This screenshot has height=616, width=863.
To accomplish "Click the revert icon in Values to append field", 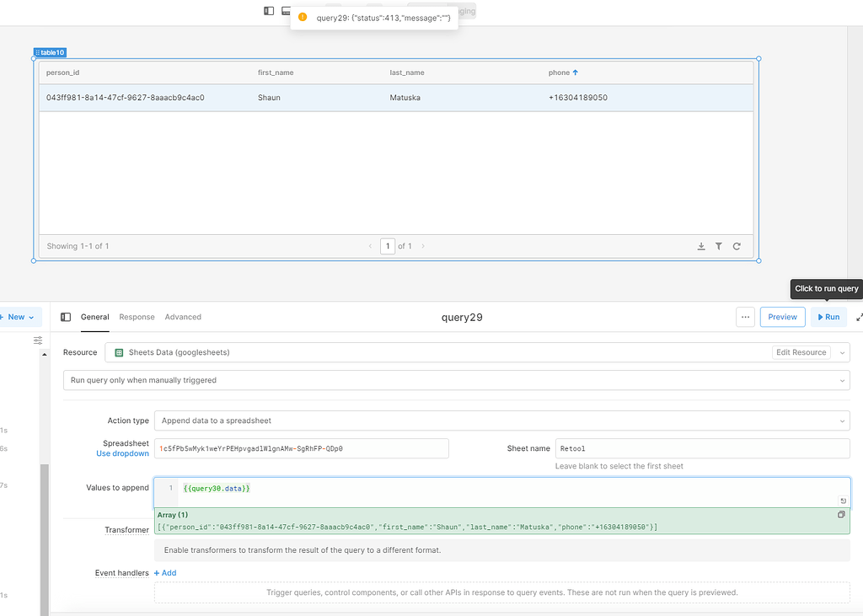I will tap(844, 499).
